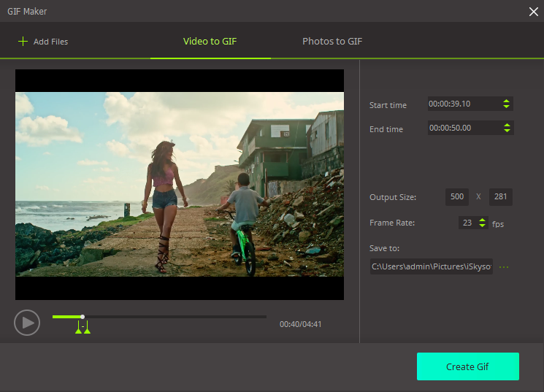Click the Save to path field
Viewport: 544px width, 392px height.
click(431, 266)
